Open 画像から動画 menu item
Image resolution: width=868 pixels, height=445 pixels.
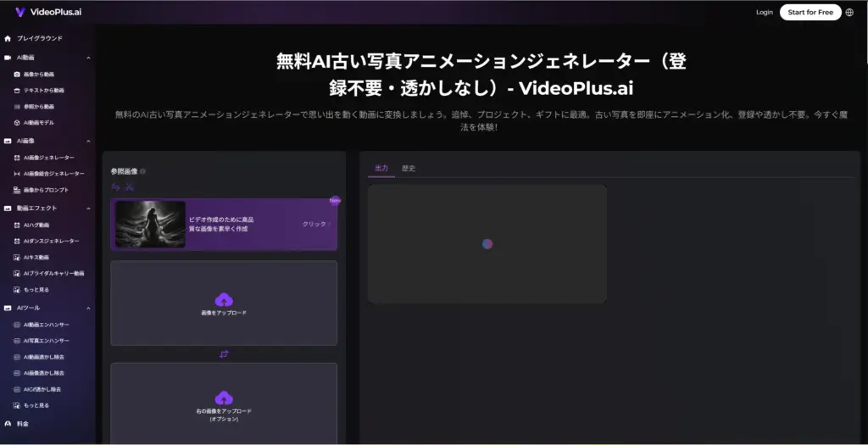(39, 75)
